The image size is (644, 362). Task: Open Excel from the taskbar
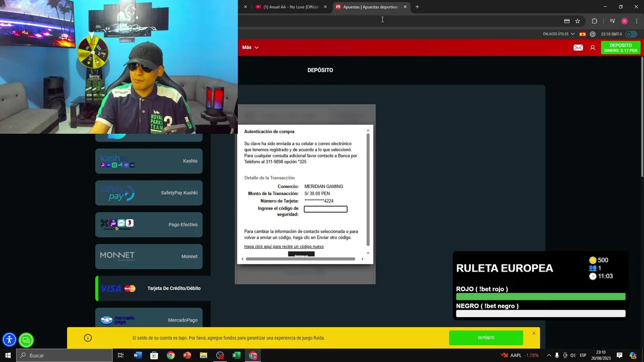pyautogui.click(x=236, y=355)
